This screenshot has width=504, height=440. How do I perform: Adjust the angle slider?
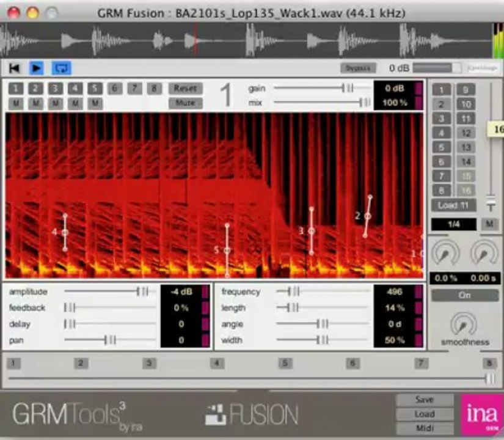(323, 323)
